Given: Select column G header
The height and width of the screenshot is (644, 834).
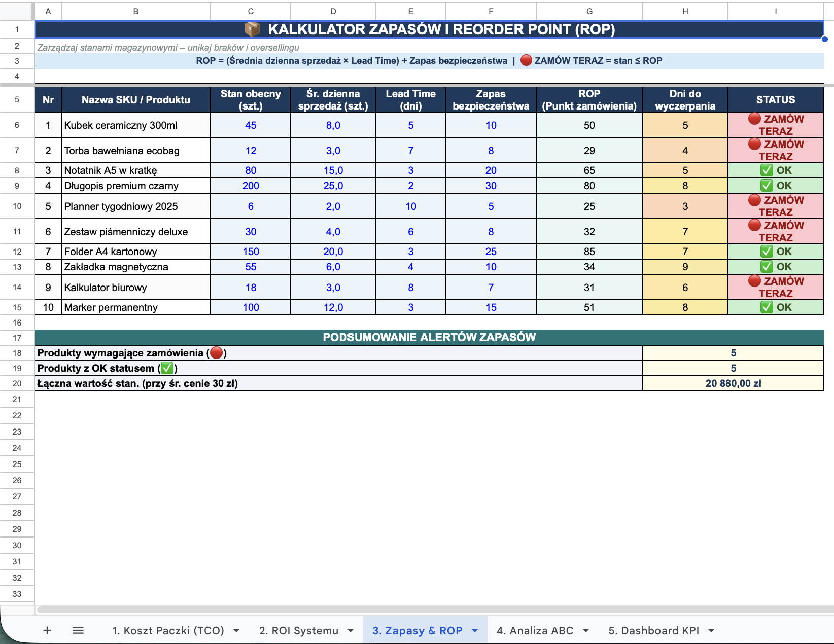Looking at the screenshot, I should pos(589,11).
